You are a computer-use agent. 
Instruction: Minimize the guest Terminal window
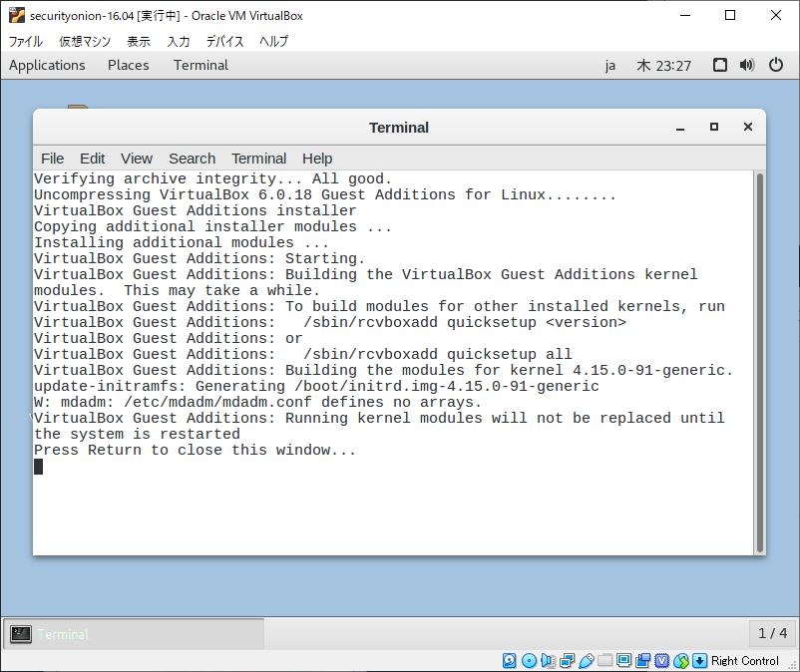(680, 128)
